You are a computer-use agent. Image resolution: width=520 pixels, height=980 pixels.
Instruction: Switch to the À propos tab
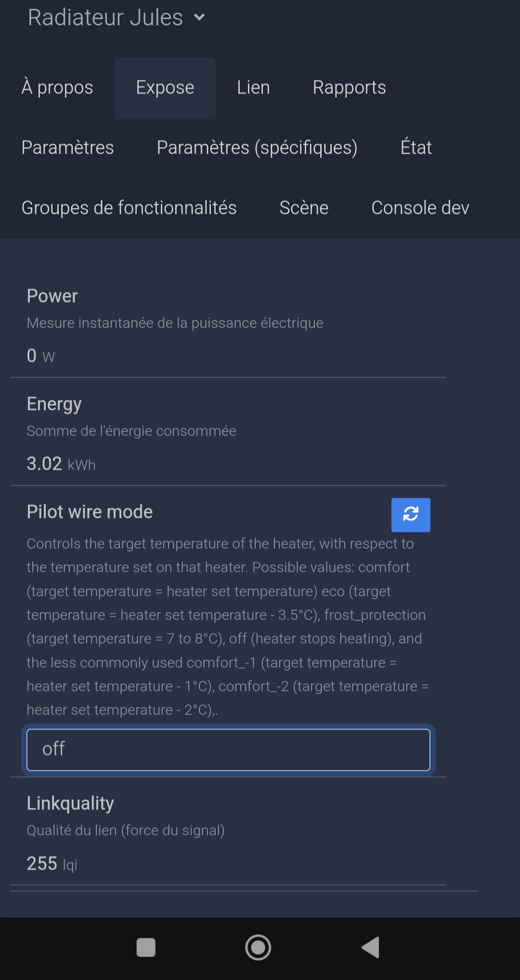pyautogui.click(x=57, y=88)
